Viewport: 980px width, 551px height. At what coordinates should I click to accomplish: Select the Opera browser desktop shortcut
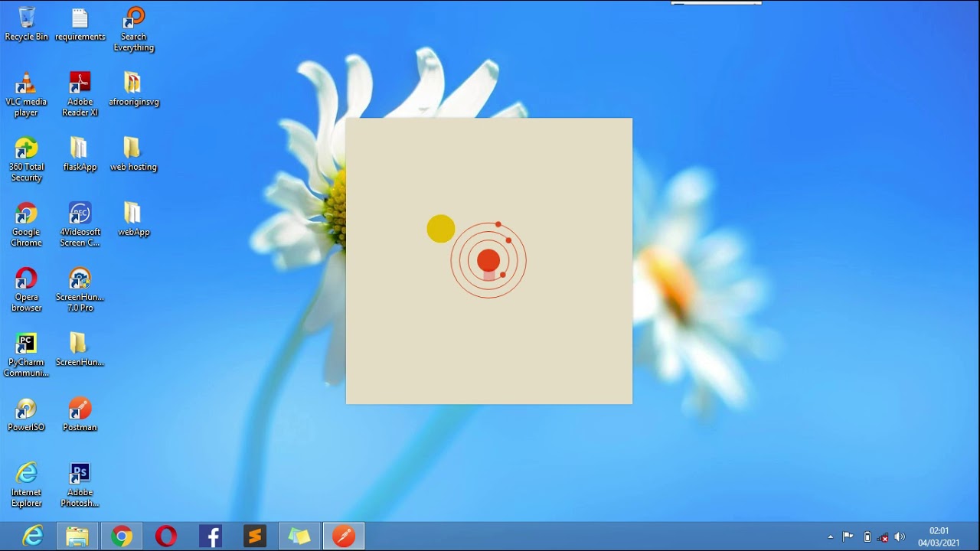pyautogui.click(x=26, y=289)
